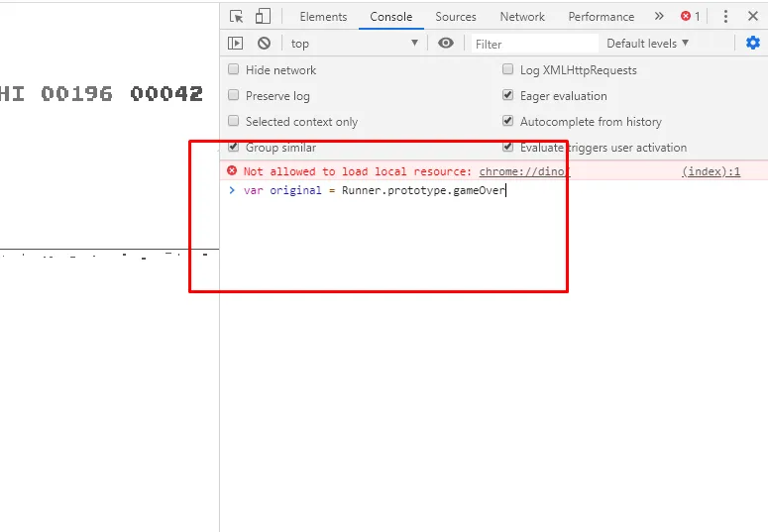This screenshot has height=532, width=768.
Task: Create a live expression with eye icon
Action: tap(446, 44)
